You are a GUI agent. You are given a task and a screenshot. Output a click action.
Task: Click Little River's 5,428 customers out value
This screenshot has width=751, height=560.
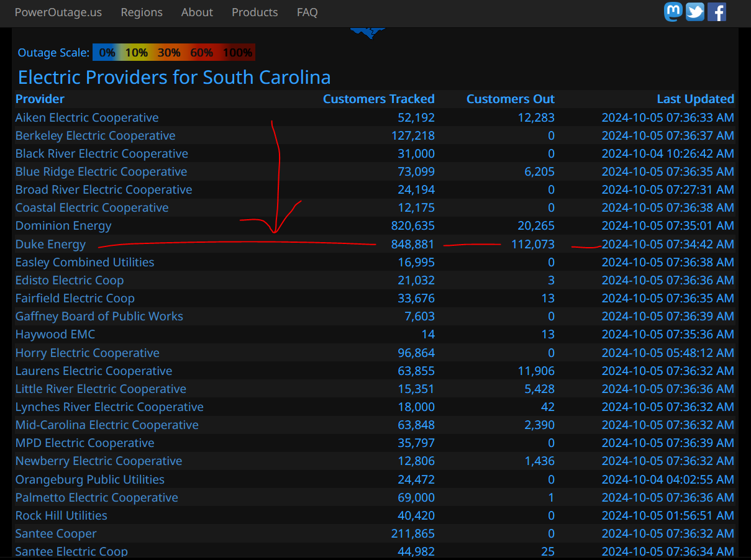coord(540,389)
